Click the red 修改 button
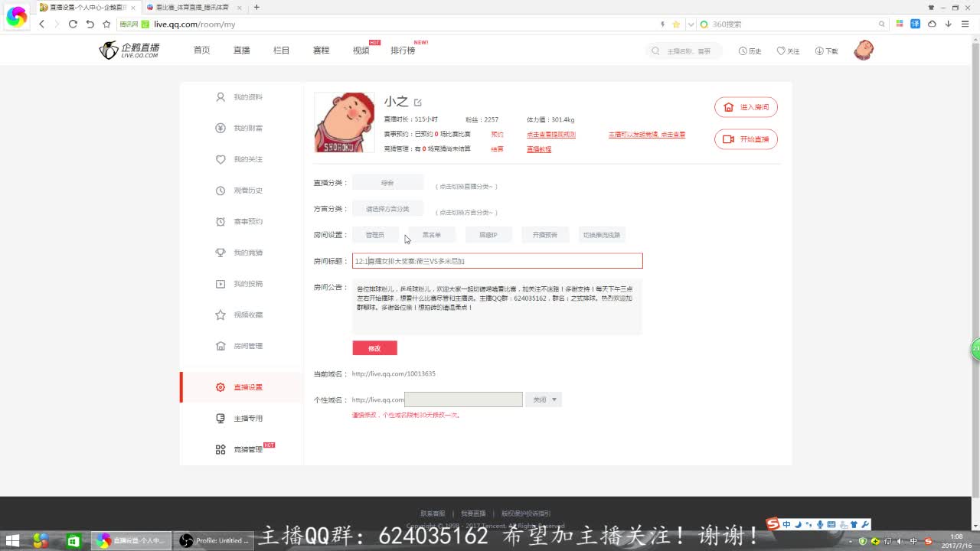Image resolution: width=980 pixels, height=551 pixels. click(x=374, y=348)
